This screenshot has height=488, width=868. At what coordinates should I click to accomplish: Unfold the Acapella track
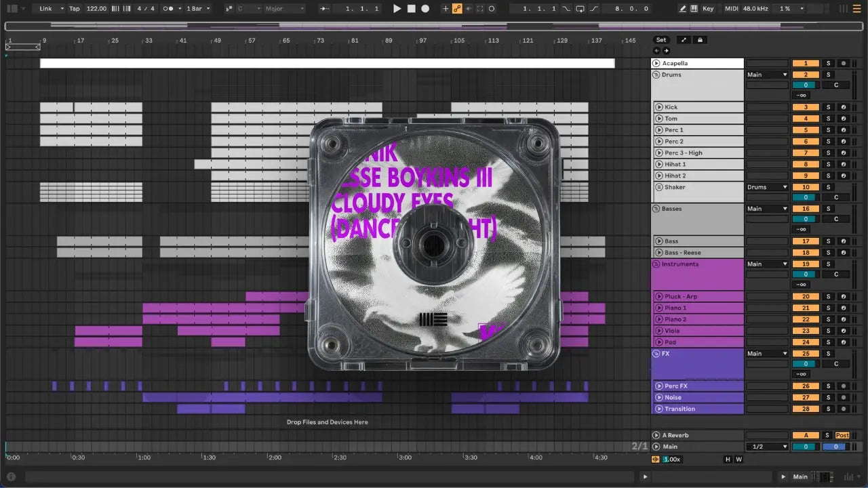656,63
